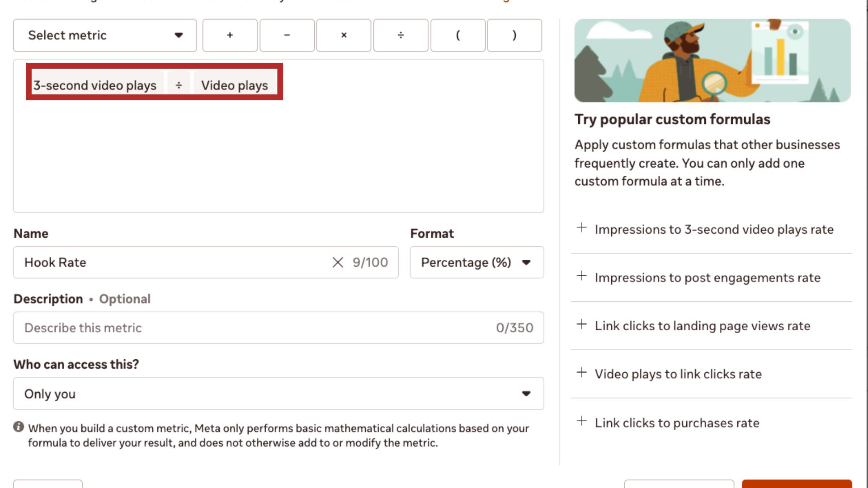Viewport: 868px width, 488px height.
Task: Click the plus operator button
Action: pos(230,35)
